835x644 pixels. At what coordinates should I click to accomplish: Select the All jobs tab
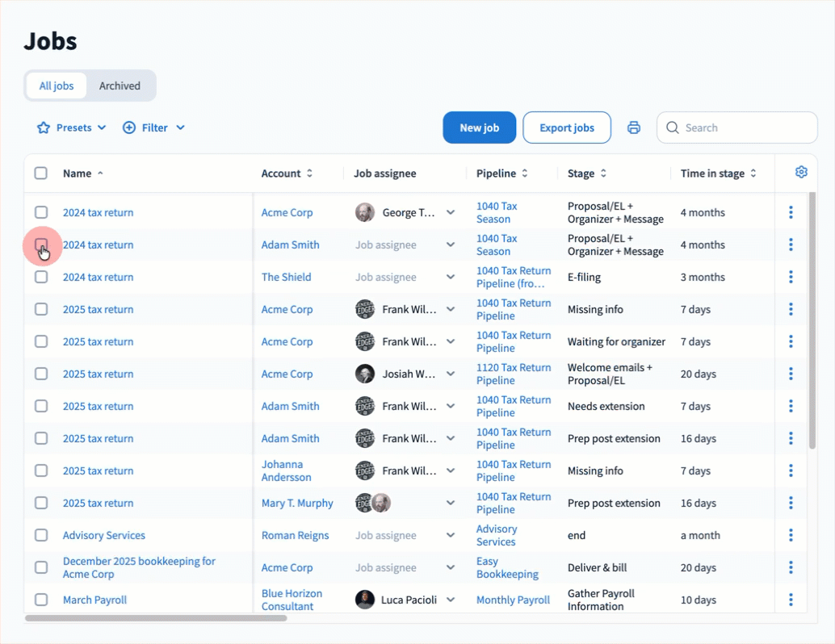(57, 86)
